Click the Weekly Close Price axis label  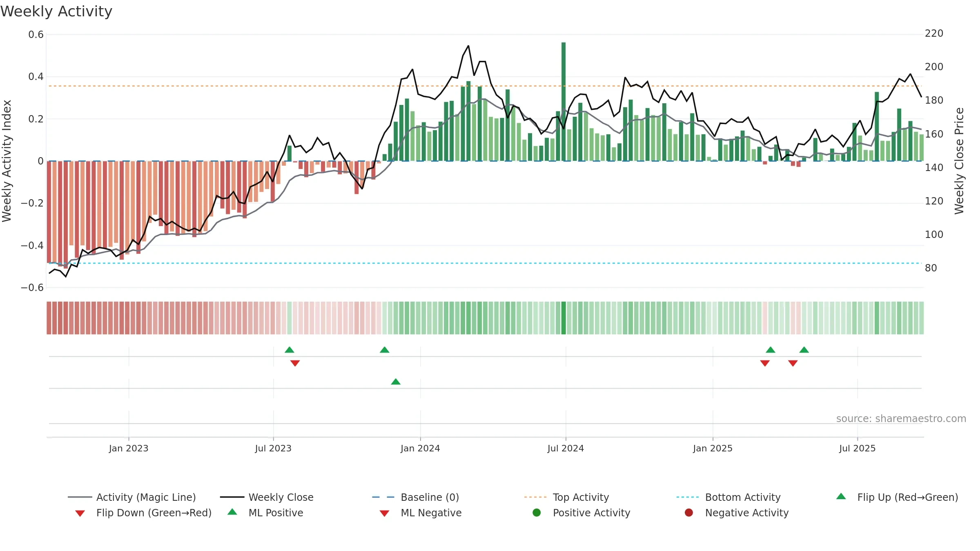pyautogui.click(x=959, y=161)
